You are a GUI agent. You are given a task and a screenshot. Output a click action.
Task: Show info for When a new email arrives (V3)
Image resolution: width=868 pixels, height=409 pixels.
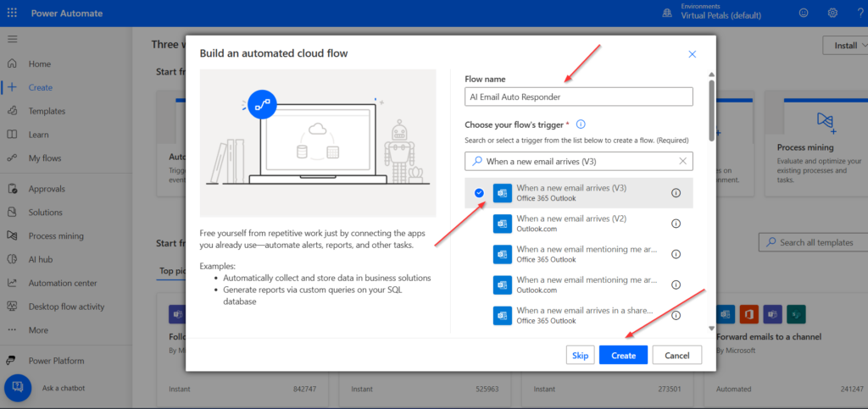click(676, 193)
